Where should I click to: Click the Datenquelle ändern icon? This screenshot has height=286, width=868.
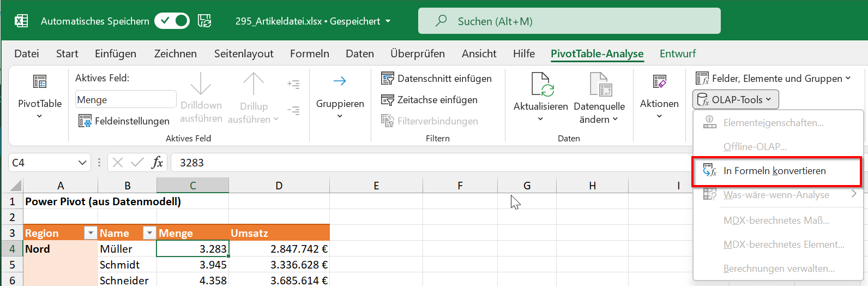[599, 85]
